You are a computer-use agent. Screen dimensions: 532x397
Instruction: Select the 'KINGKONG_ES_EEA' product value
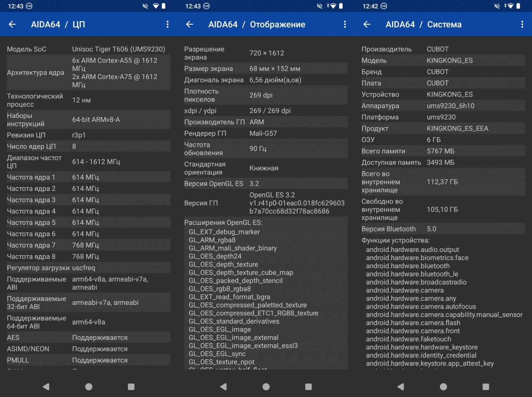(458, 128)
